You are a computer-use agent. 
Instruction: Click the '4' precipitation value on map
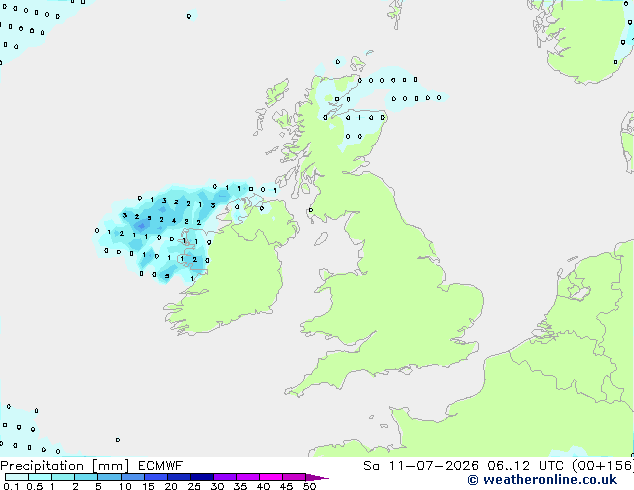click(174, 221)
